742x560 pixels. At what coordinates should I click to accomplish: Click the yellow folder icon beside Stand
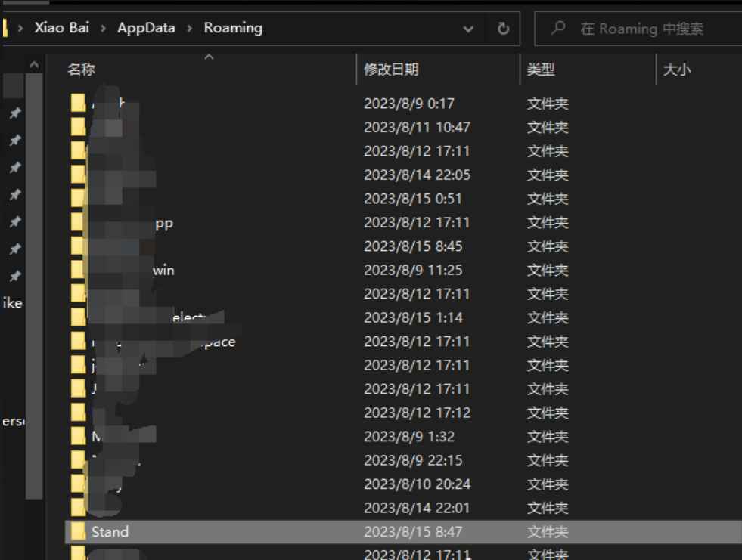click(x=79, y=532)
